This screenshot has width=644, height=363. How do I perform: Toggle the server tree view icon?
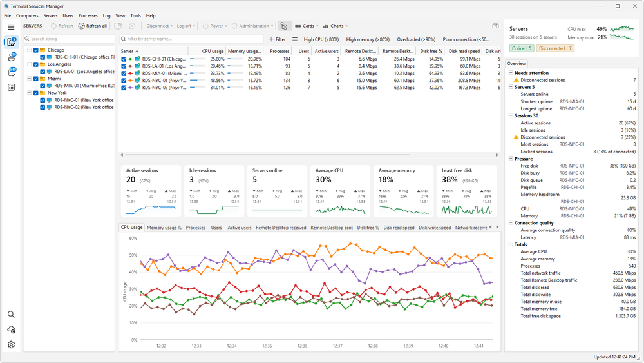click(x=284, y=26)
